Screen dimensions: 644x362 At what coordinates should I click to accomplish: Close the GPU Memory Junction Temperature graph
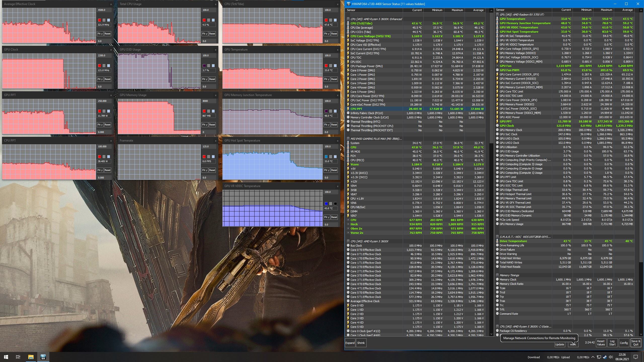tap(338, 95)
